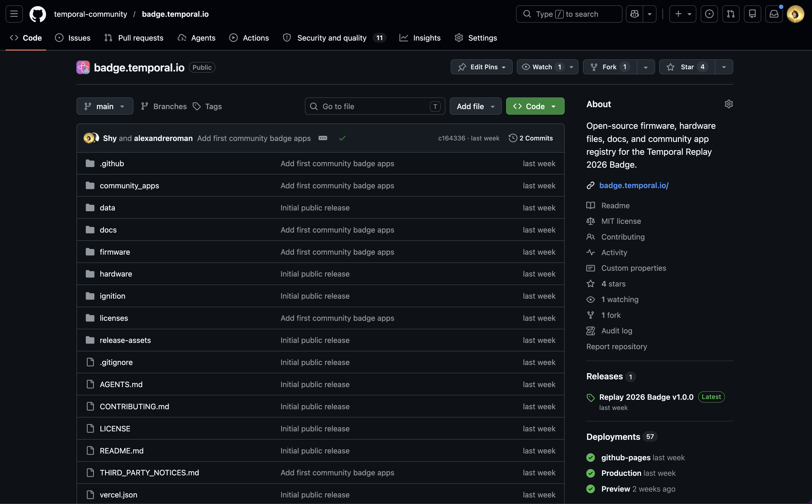Expand the Copilot options arrow in header

[650, 14]
